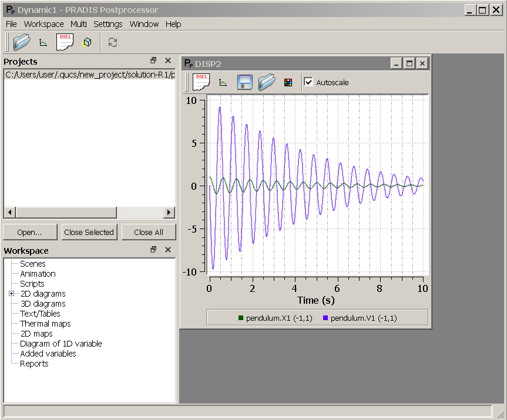Click the floppy disk save icon in DISP2
507x420 pixels.
(245, 82)
